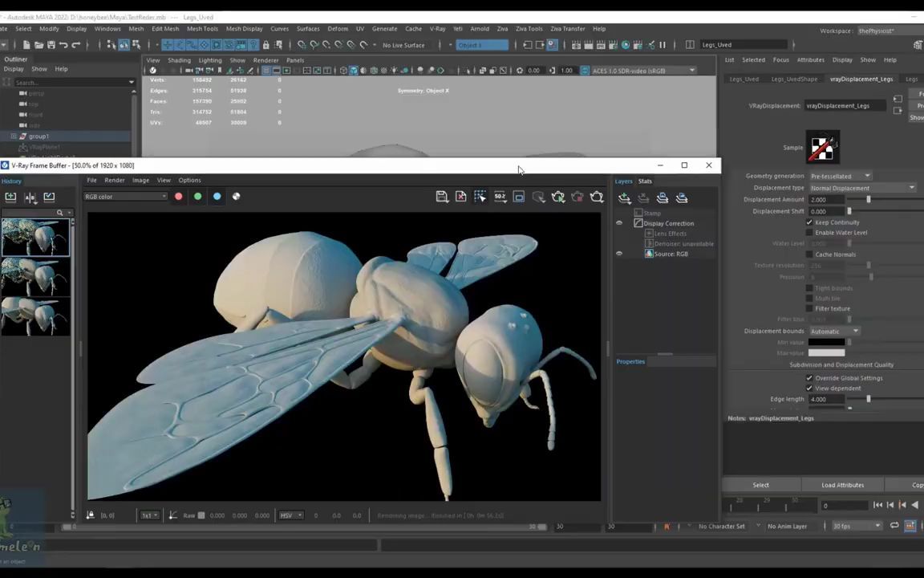Switch to the Stats tab
Image resolution: width=924 pixels, height=578 pixels.
click(x=645, y=181)
